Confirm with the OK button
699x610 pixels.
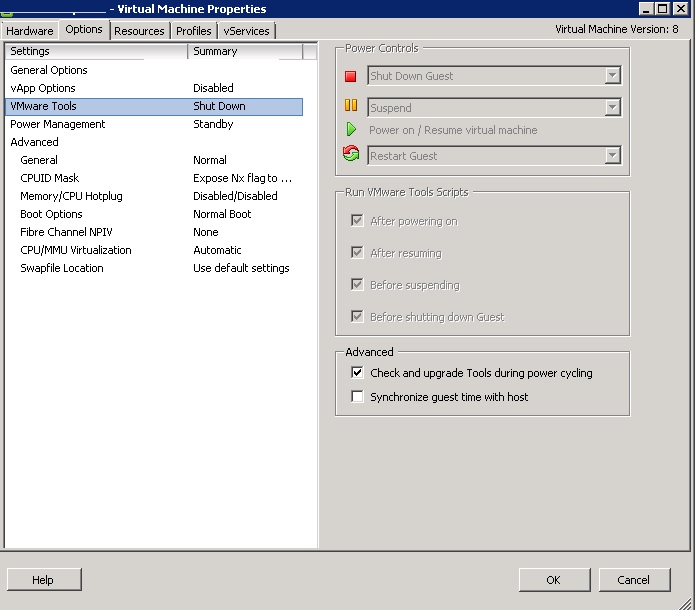point(554,580)
